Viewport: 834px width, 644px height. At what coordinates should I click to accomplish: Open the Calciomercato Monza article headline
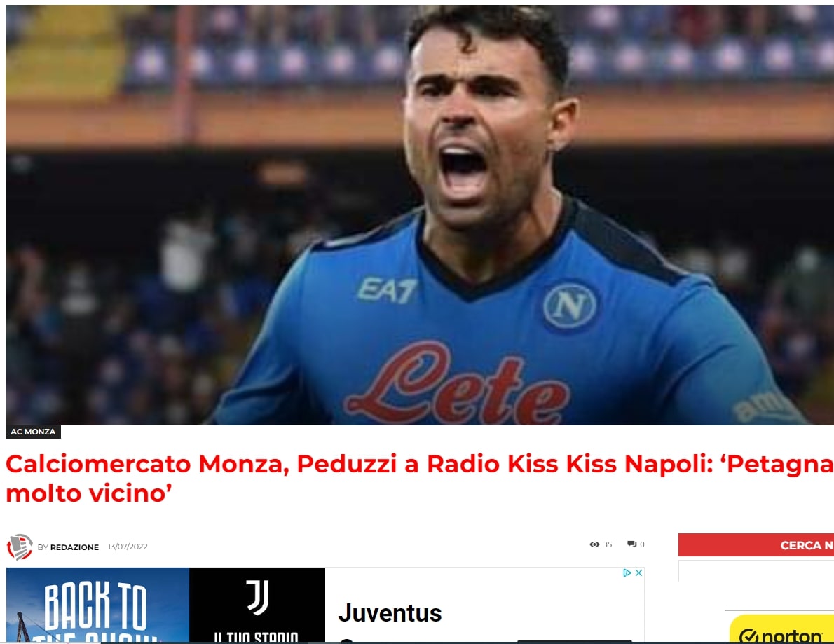(x=420, y=478)
